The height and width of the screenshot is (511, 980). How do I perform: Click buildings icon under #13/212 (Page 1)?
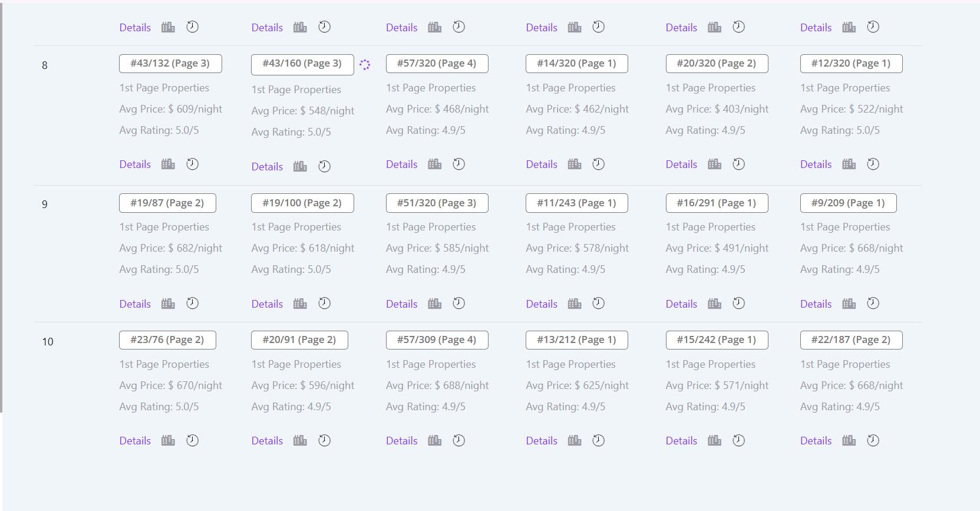(575, 440)
